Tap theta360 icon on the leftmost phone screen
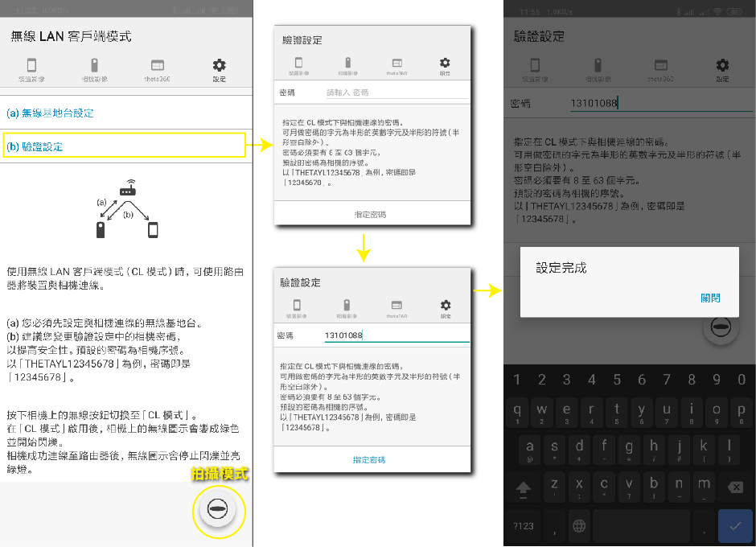756x547 pixels. 158,70
